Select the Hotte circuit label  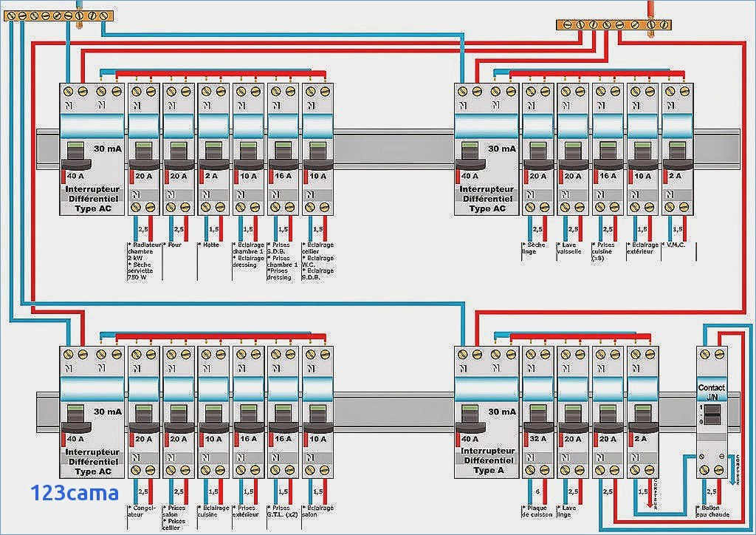(x=209, y=245)
